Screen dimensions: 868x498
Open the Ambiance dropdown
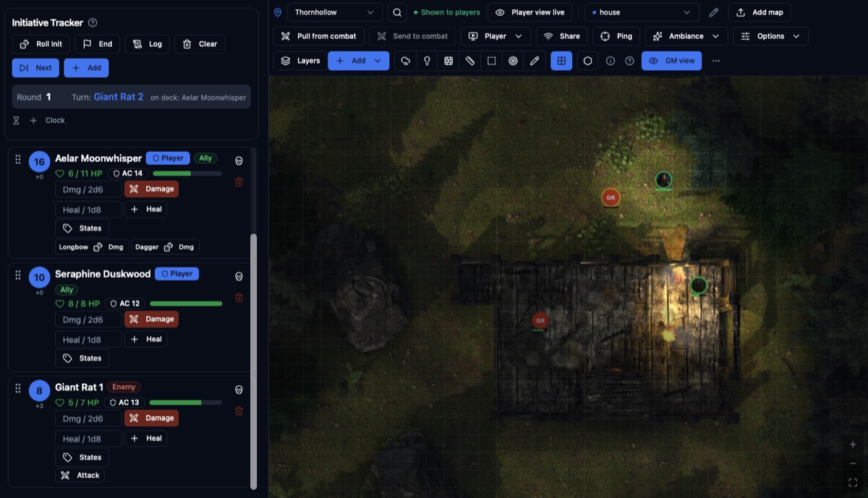(x=686, y=36)
